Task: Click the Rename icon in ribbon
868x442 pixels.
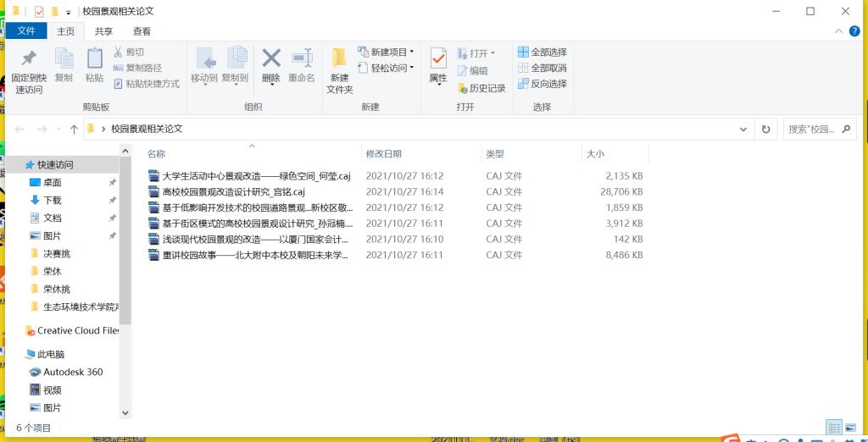Action: pos(302,66)
